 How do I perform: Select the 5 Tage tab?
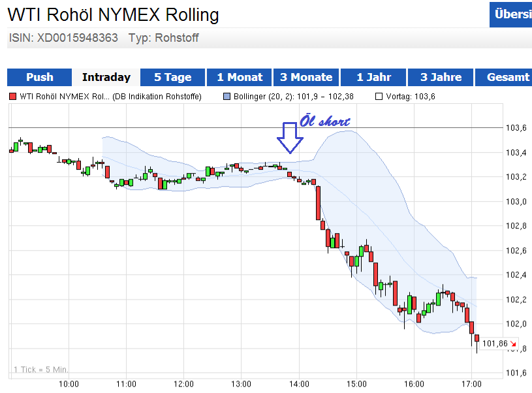[172, 77]
